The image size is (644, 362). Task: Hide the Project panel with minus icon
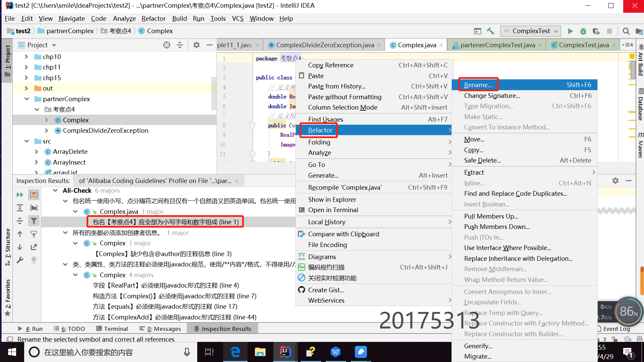[210, 45]
